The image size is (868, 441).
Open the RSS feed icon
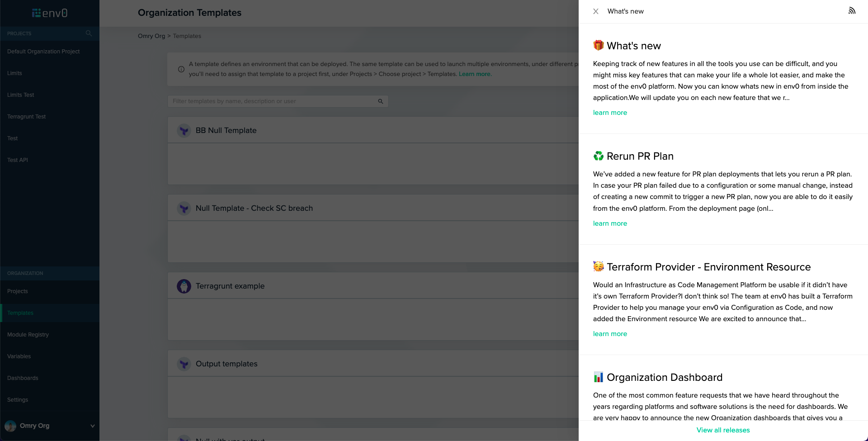tap(852, 10)
